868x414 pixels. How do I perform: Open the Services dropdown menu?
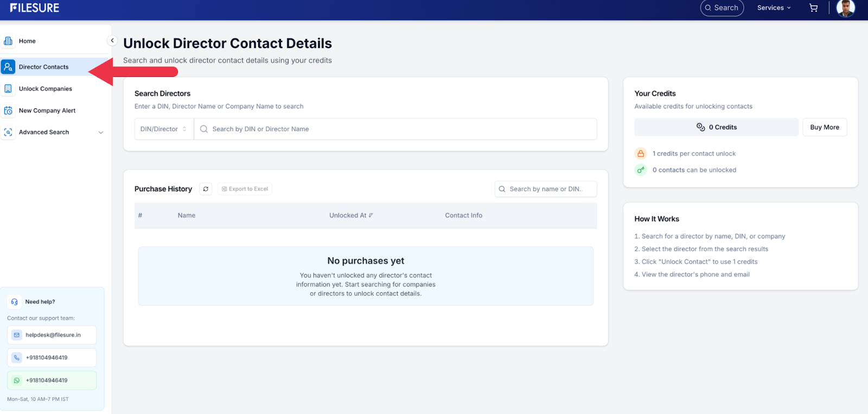pyautogui.click(x=774, y=8)
